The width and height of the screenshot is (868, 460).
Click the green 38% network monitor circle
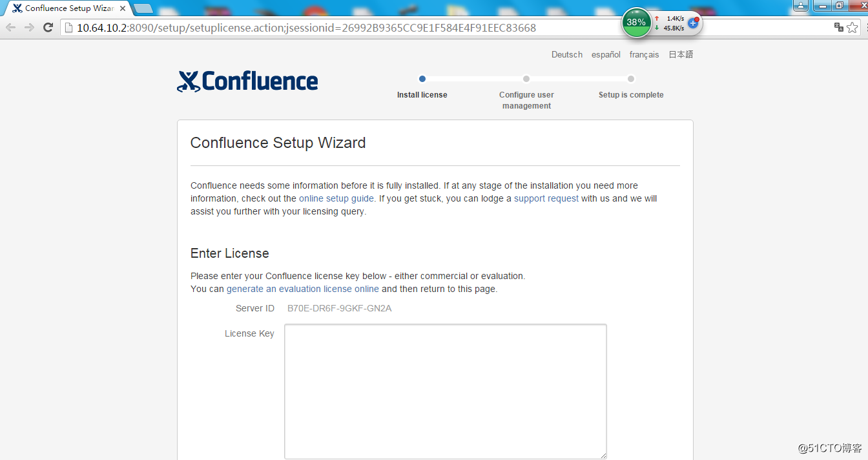636,22
